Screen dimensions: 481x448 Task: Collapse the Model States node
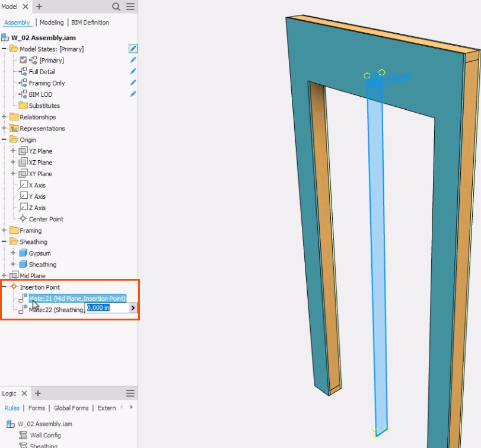(x=5, y=49)
